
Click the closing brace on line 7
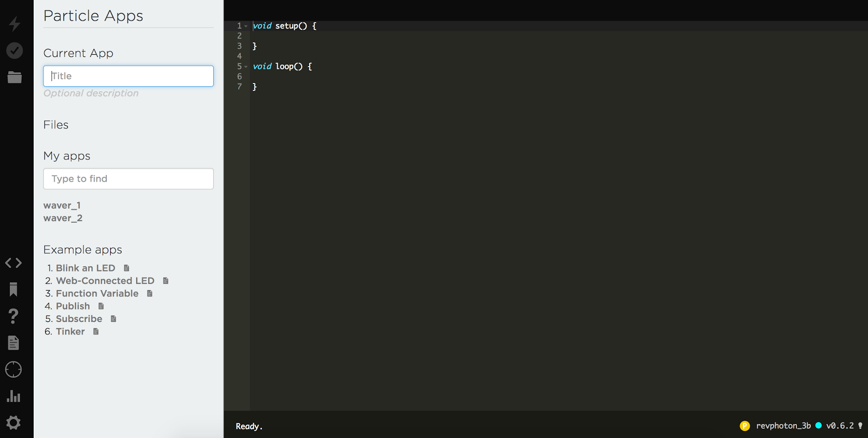[254, 87]
